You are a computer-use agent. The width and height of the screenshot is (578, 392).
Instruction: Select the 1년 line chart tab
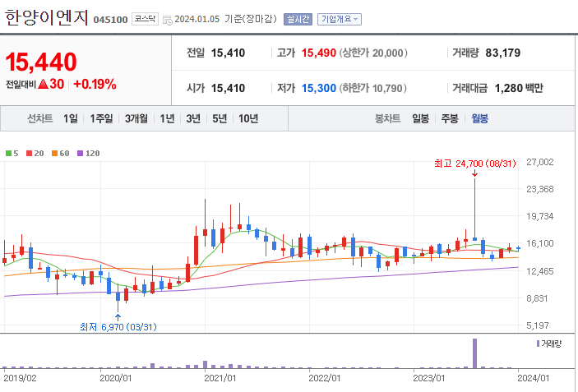(x=167, y=118)
